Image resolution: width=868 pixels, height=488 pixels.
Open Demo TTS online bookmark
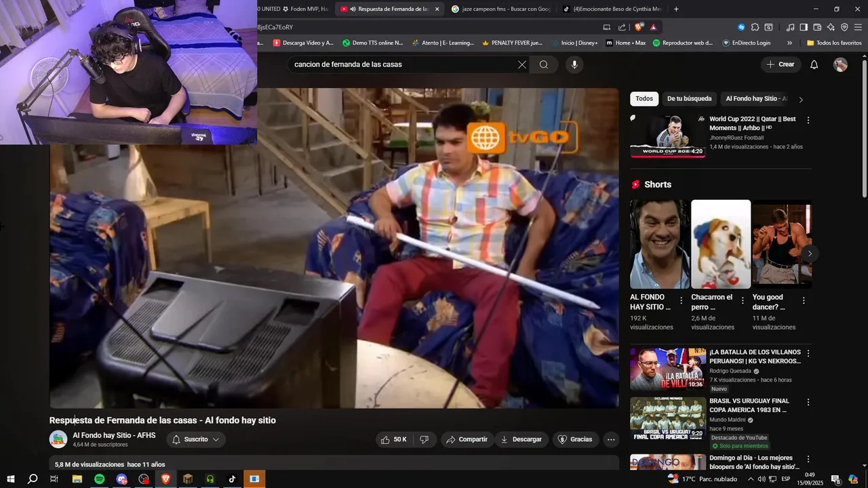click(x=372, y=43)
